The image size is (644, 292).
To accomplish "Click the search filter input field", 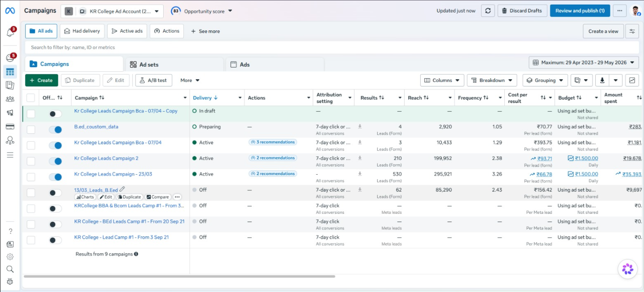I will point(332,47).
